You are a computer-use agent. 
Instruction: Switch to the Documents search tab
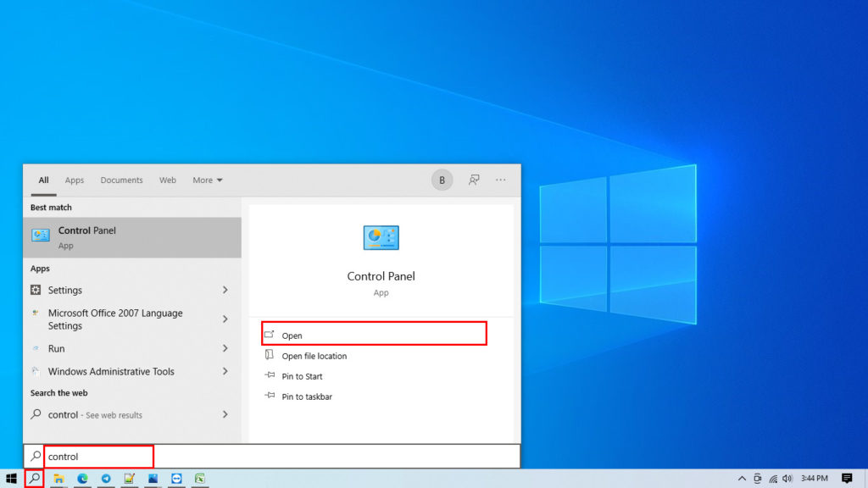(x=122, y=180)
